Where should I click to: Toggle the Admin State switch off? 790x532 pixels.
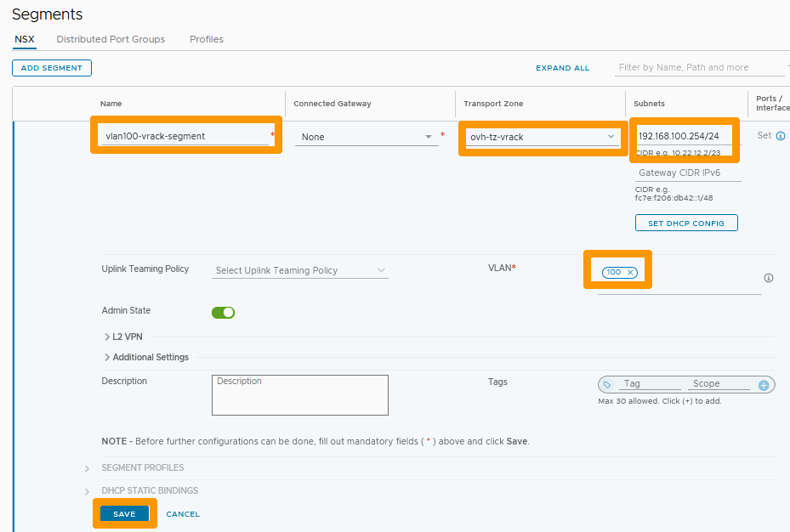click(x=223, y=312)
